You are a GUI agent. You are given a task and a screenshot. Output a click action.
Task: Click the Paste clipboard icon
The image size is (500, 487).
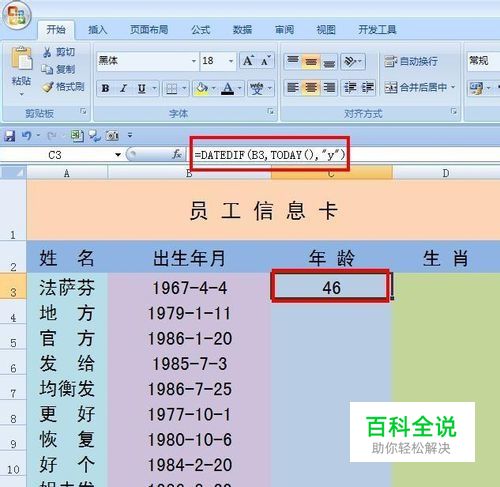point(22,59)
